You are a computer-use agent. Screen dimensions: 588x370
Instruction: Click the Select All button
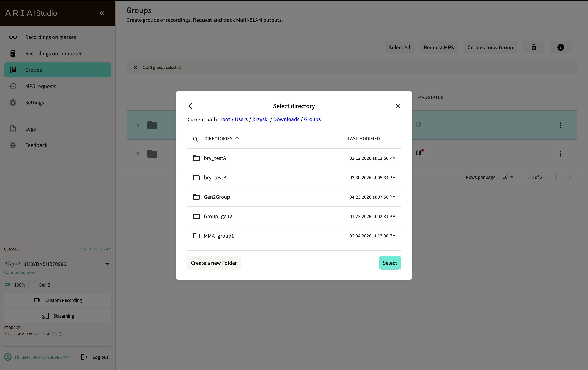pos(399,47)
